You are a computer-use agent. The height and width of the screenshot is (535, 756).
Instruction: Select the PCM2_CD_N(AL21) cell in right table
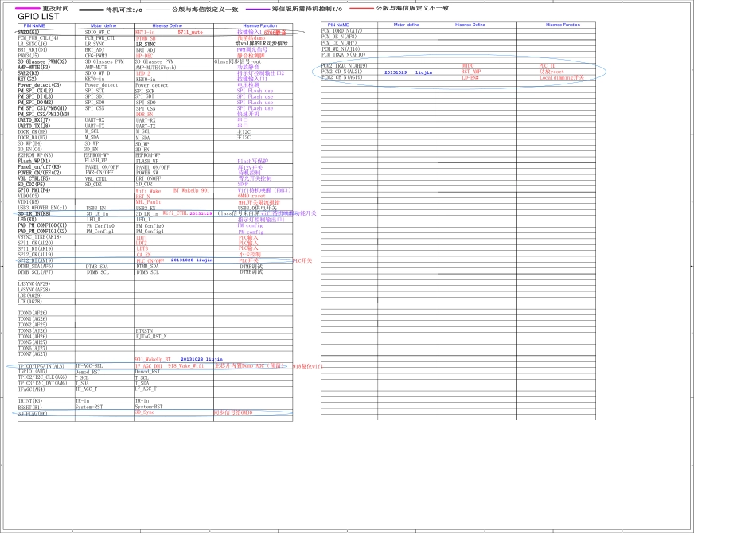click(x=342, y=72)
